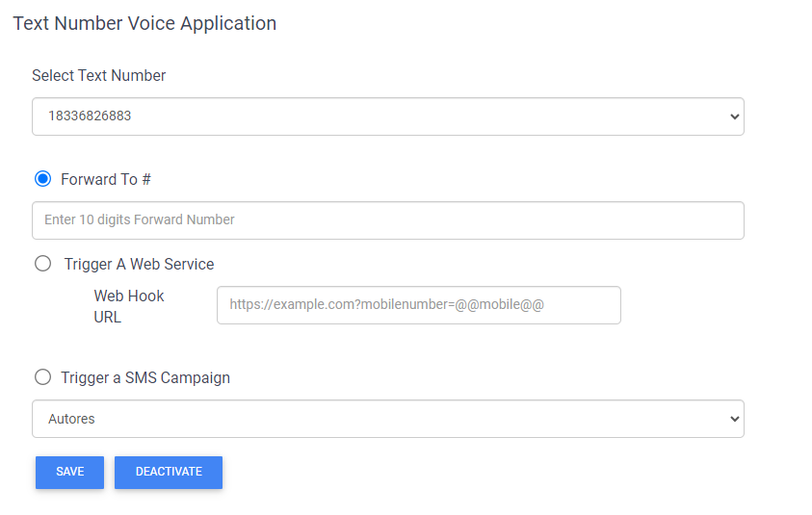Viewport: 812px width, 515px height.
Task: Click the "Trigger a SMS Campaign" label text
Action: pyautogui.click(x=145, y=377)
